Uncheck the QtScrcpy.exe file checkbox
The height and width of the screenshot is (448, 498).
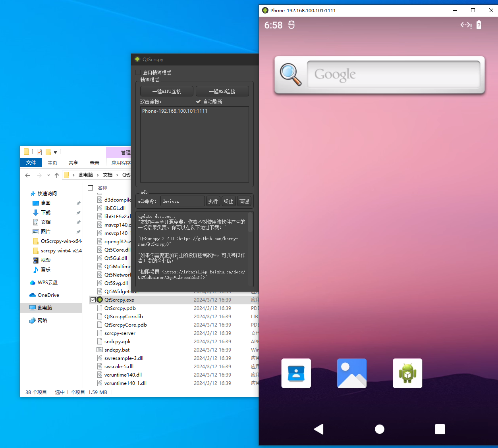tap(93, 300)
